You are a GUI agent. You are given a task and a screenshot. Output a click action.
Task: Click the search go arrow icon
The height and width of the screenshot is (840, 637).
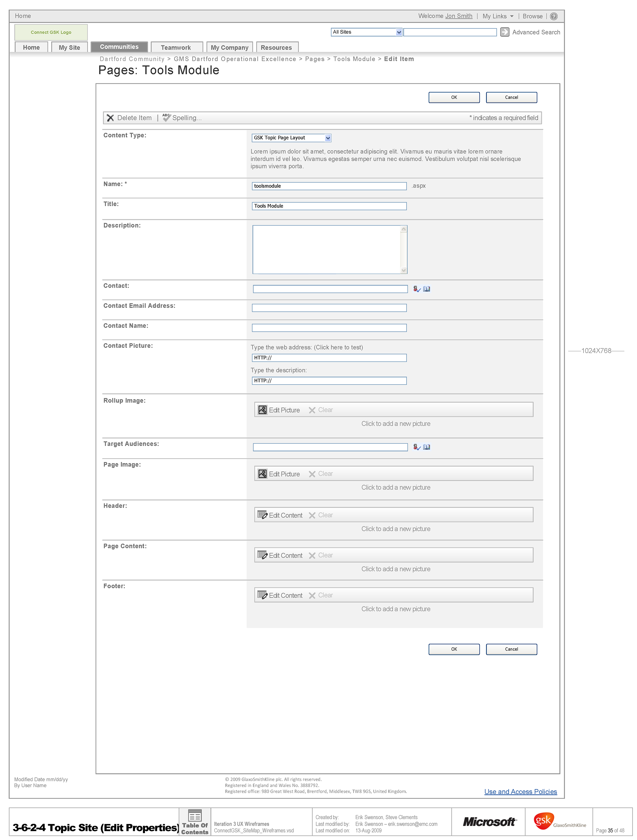click(x=504, y=32)
